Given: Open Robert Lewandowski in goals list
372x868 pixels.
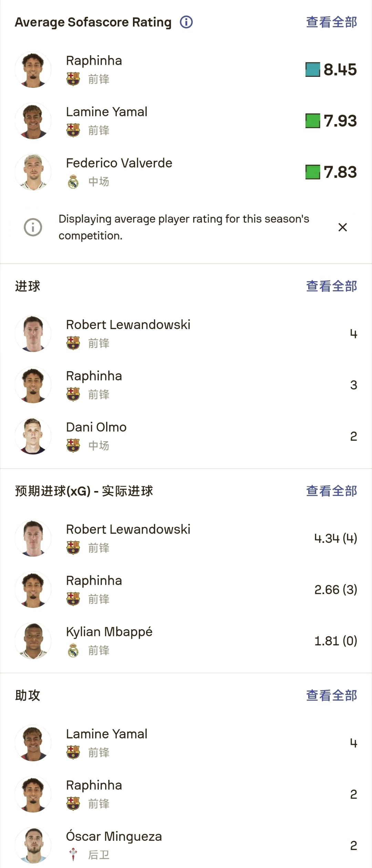Looking at the screenshot, I should pos(186,334).
